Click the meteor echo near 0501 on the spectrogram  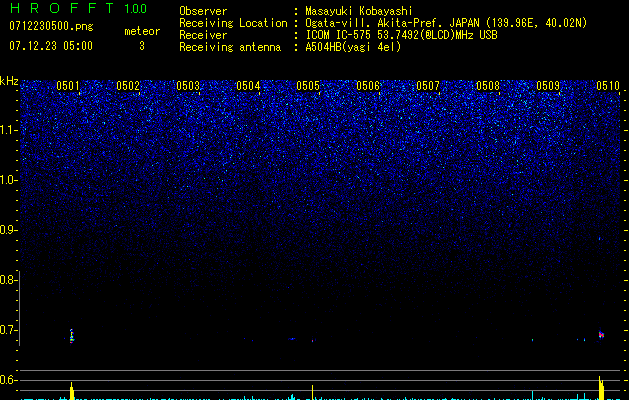(71, 336)
